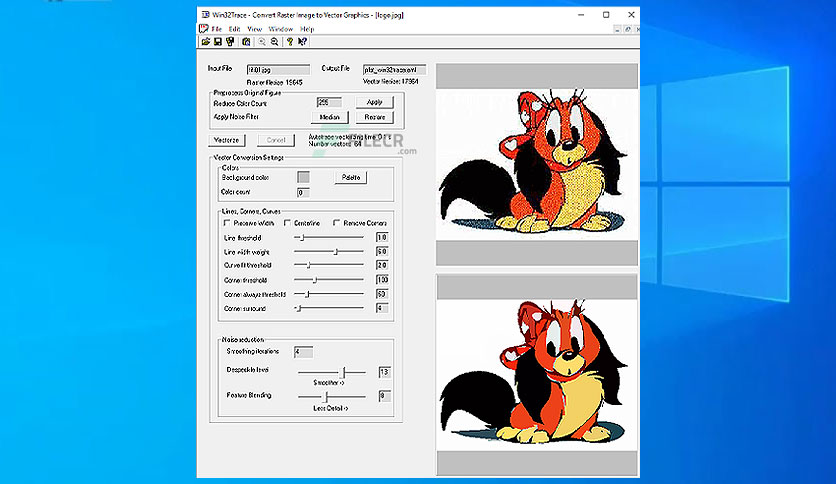Image resolution: width=836 pixels, height=484 pixels.
Task: Click the Despeckle level slider
Action: (x=332, y=372)
